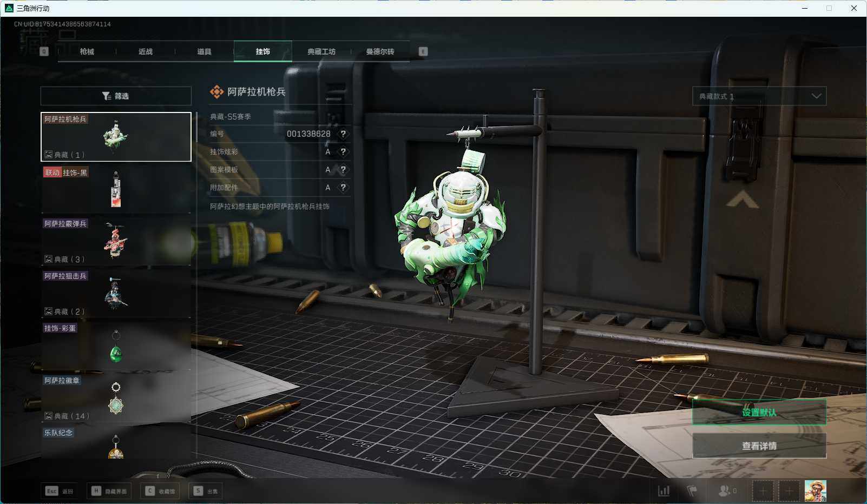Pick the 阿萨拉狙击兵 charm card
Screen dimensions: 867x504
click(x=116, y=293)
